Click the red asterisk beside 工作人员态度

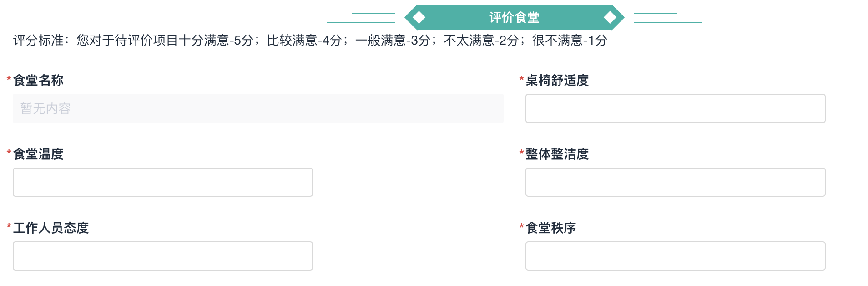point(9,227)
